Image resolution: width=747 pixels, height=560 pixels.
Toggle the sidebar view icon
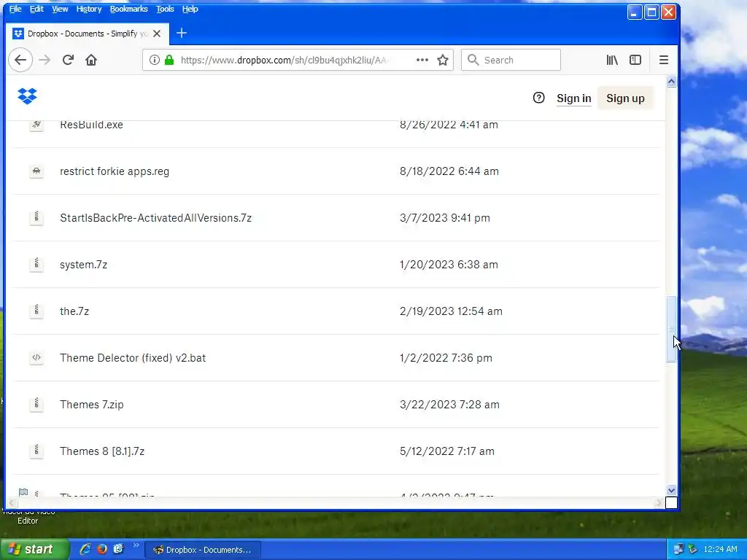click(x=635, y=60)
